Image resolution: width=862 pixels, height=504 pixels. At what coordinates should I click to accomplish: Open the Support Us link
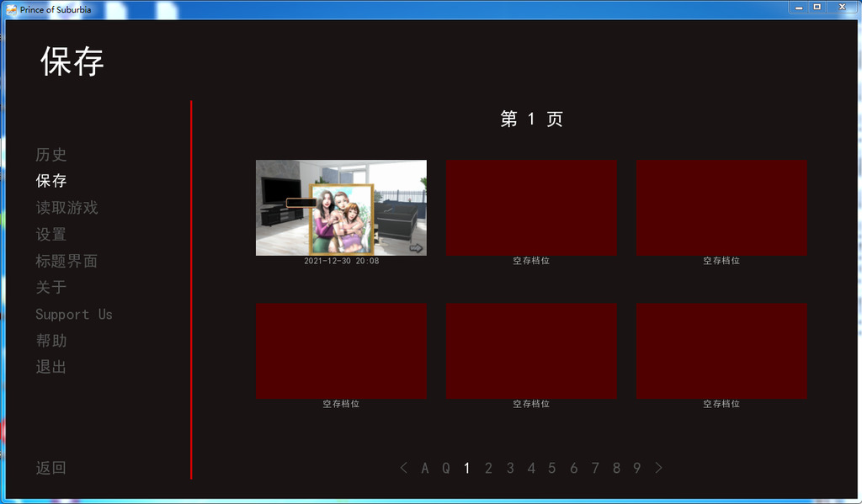coord(73,315)
